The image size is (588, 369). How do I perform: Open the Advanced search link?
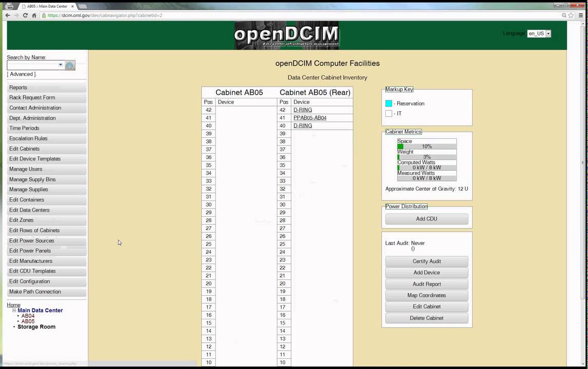pos(22,74)
